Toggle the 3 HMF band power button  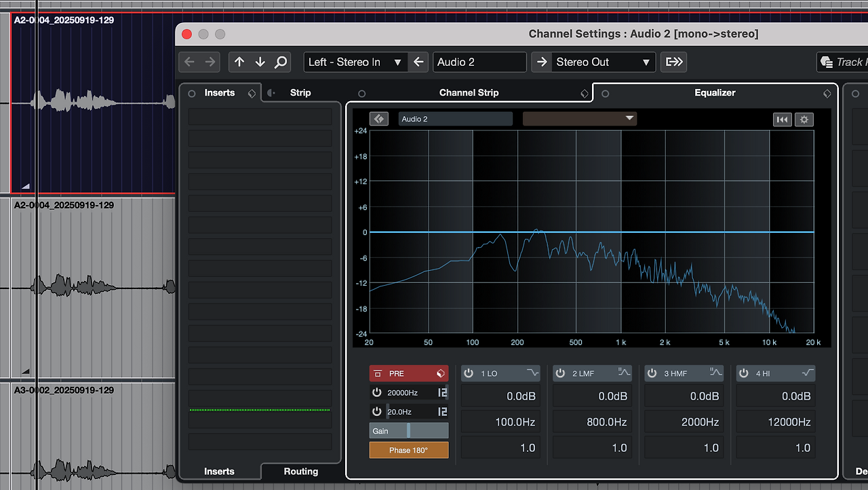click(652, 373)
